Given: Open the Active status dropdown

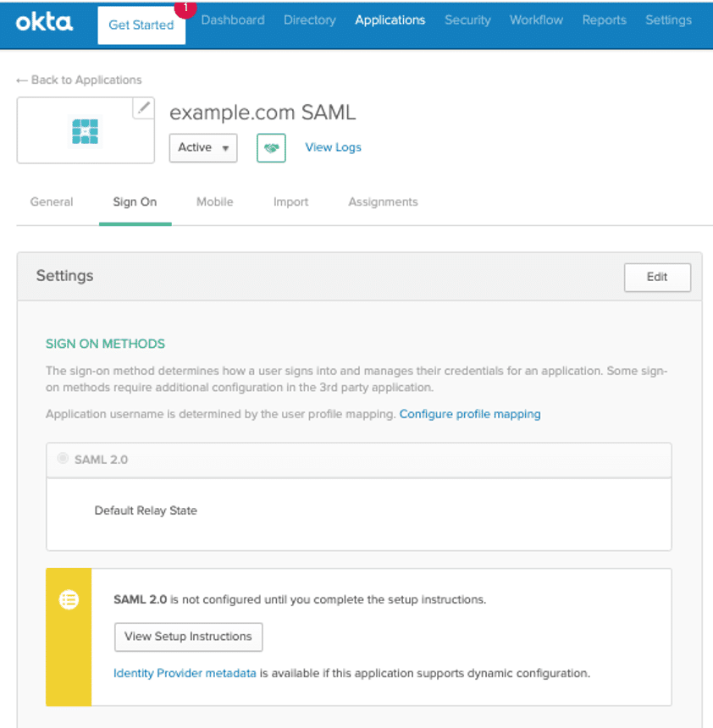Looking at the screenshot, I should [x=203, y=147].
